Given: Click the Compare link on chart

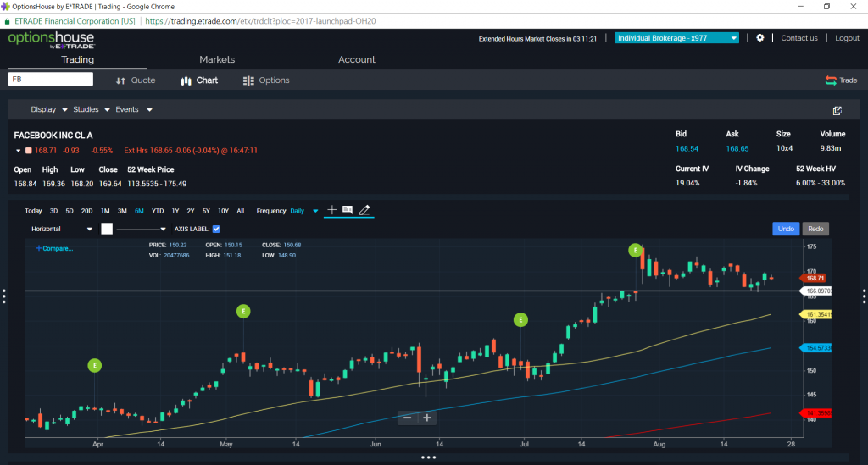Looking at the screenshot, I should coord(54,248).
